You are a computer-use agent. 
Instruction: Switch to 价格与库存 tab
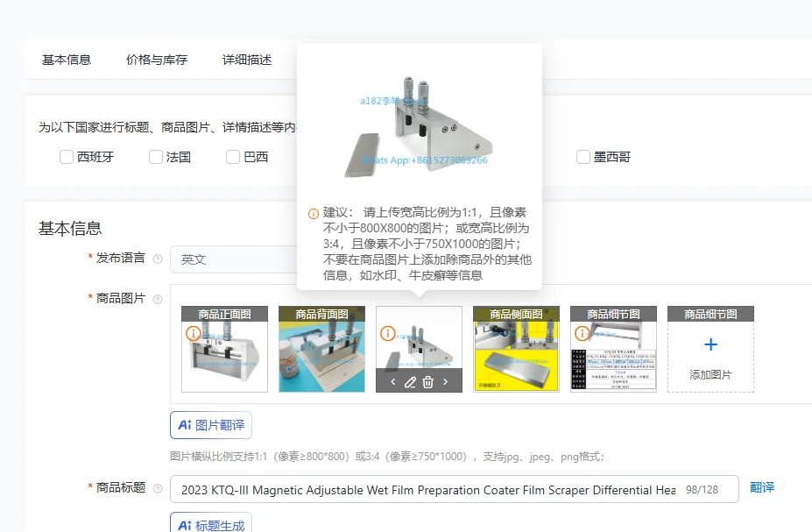[157, 60]
